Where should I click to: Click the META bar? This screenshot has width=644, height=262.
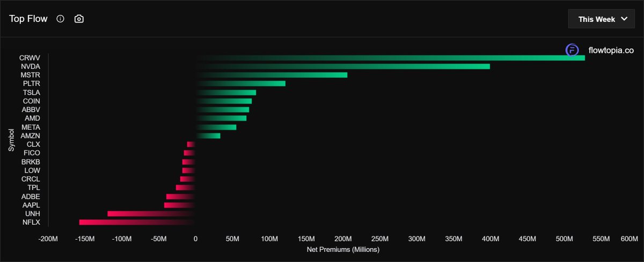pos(216,127)
